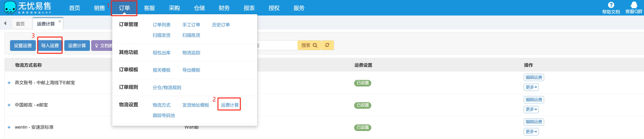Image resolution: width=644 pixels, height=139 pixels.
Task: Click the wenlin - 安速派标准 row name
Action: tap(34, 128)
